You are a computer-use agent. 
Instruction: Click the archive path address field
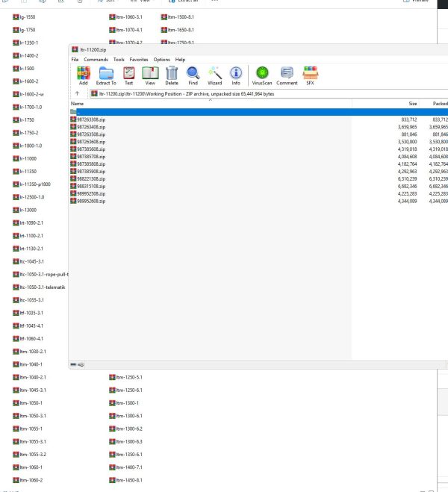268,93
